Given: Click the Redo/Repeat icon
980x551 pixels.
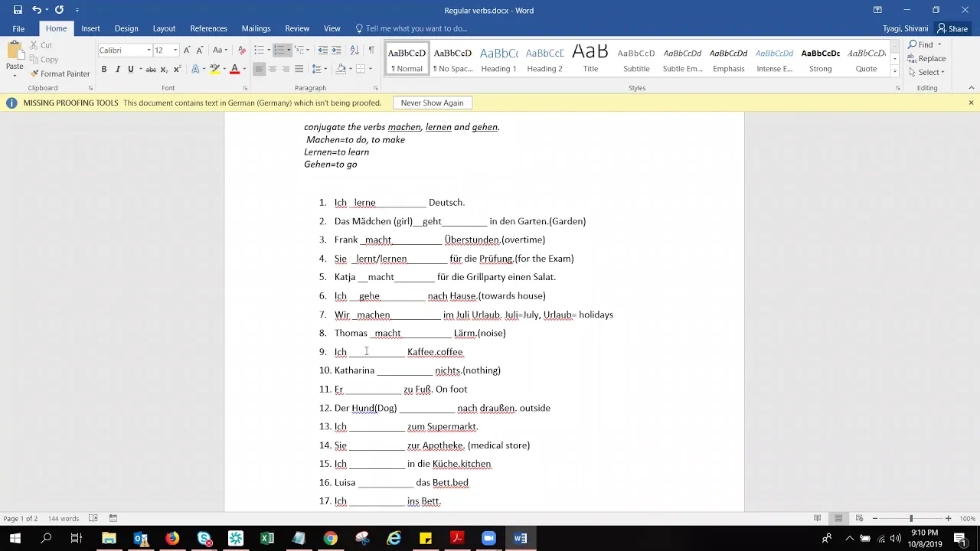Looking at the screenshot, I should [x=59, y=10].
